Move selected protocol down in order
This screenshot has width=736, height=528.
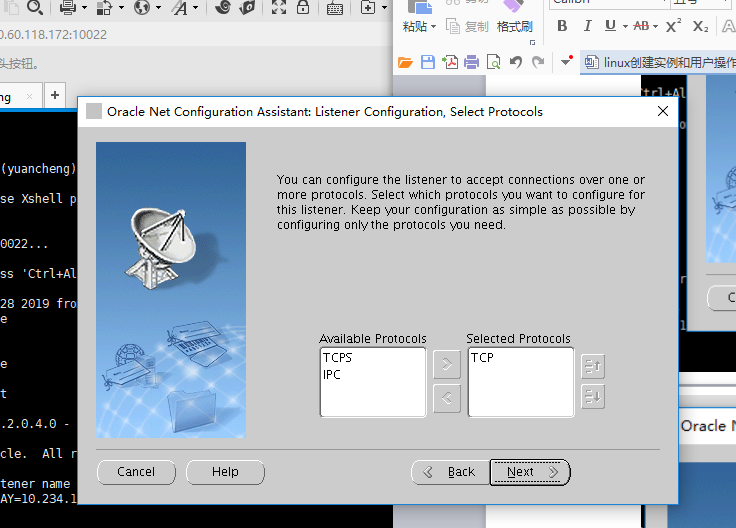coord(593,397)
